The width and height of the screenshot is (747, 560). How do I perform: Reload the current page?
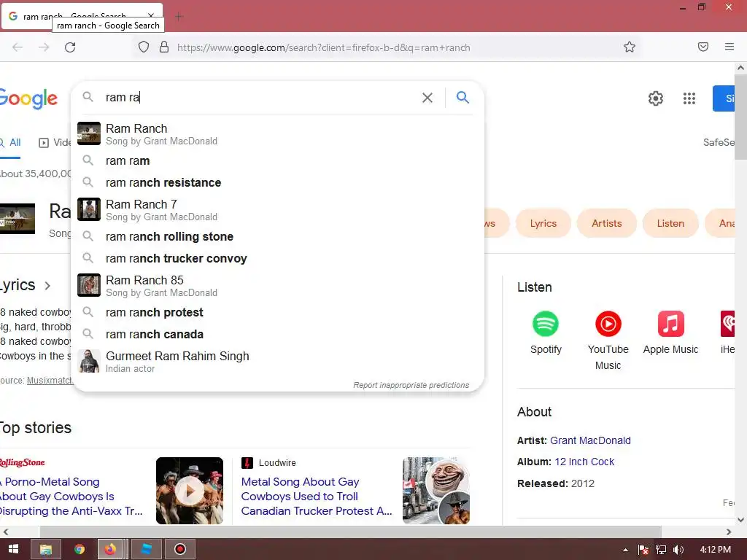click(70, 47)
